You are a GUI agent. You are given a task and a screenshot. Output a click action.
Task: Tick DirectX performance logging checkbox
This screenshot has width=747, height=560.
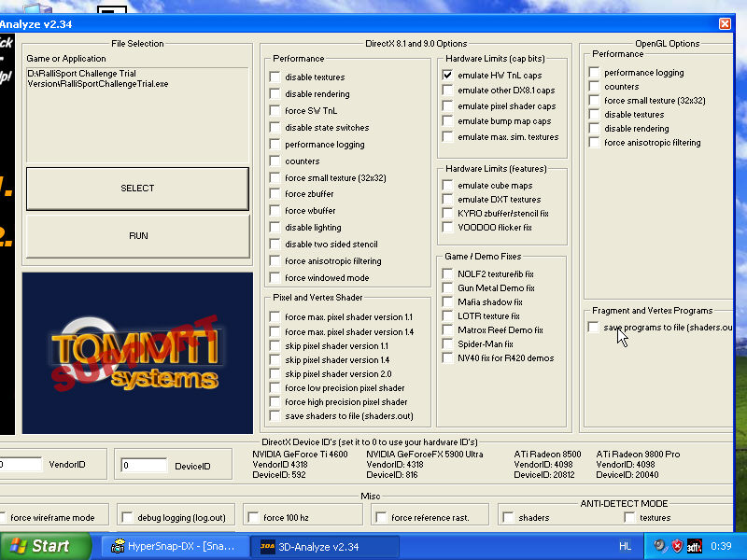275,144
